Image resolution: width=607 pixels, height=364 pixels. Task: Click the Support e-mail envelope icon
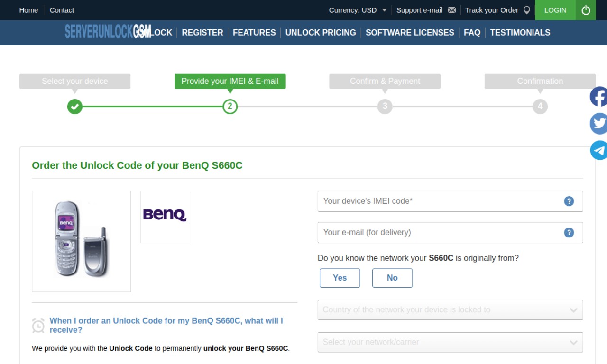[x=451, y=10]
